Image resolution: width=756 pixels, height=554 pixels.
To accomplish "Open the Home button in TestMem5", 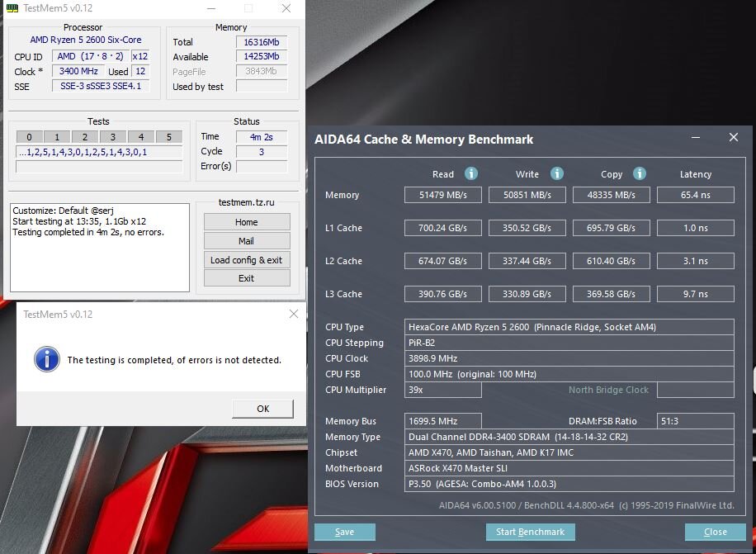I will pos(247,222).
